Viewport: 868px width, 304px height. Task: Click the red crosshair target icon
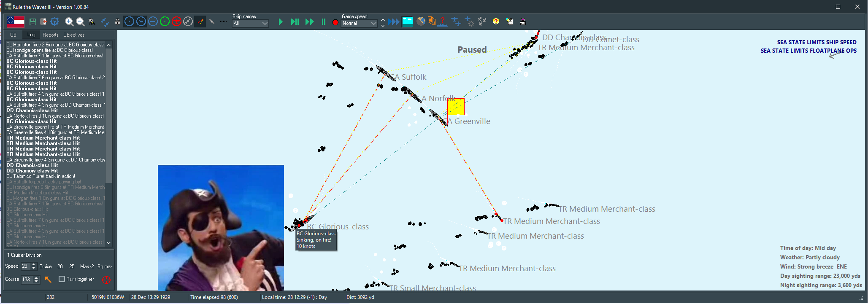[x=106, y=280]
